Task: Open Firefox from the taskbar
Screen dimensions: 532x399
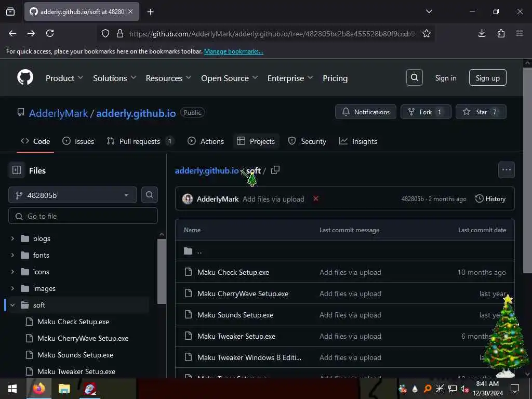Action: click(x=38, y=389)
